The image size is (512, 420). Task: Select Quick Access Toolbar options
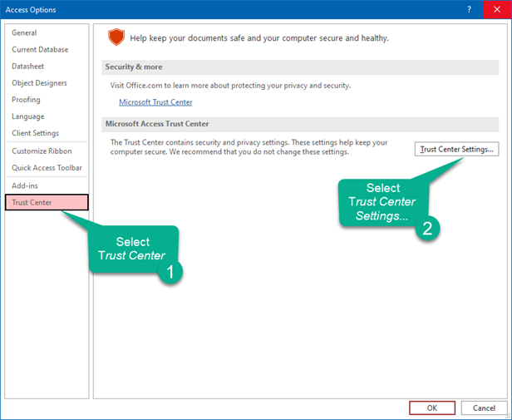tap(47, 168)
